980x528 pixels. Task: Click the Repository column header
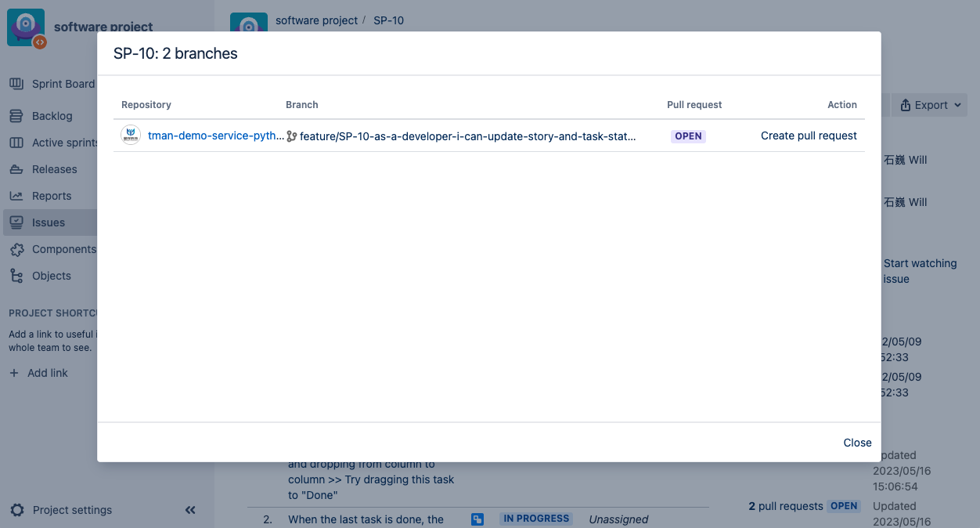[x=146, y=105]
